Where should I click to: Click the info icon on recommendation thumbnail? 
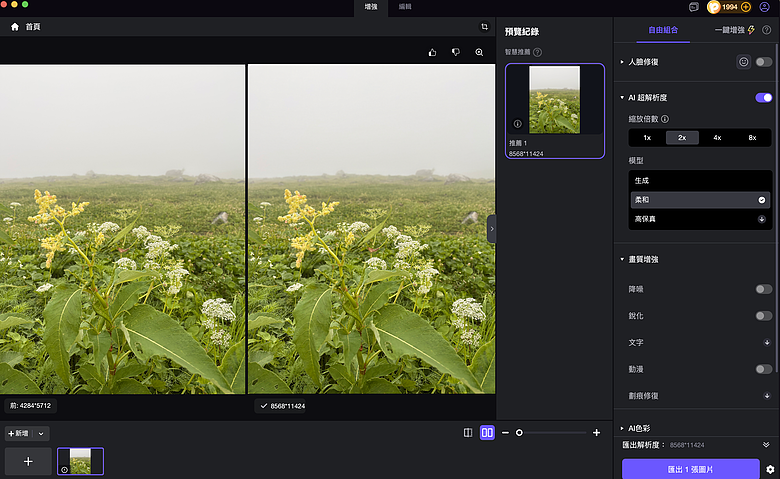(517, 124)
